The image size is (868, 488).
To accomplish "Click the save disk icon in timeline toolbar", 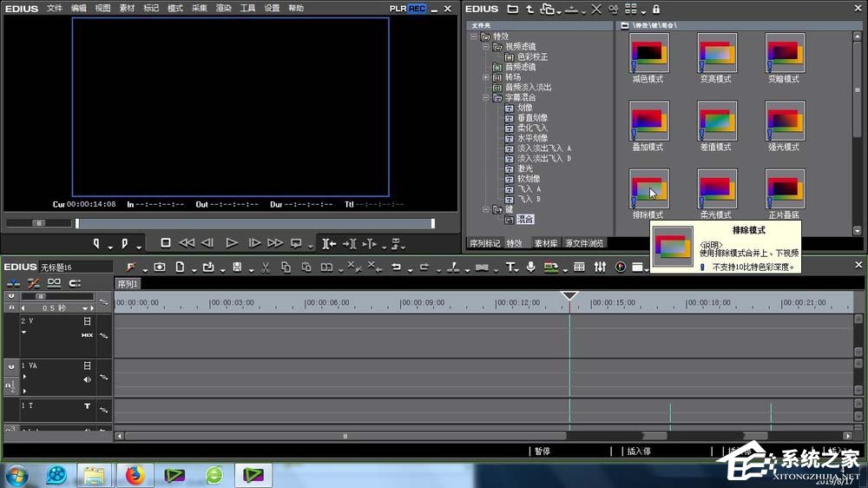I will click(237, 267).
